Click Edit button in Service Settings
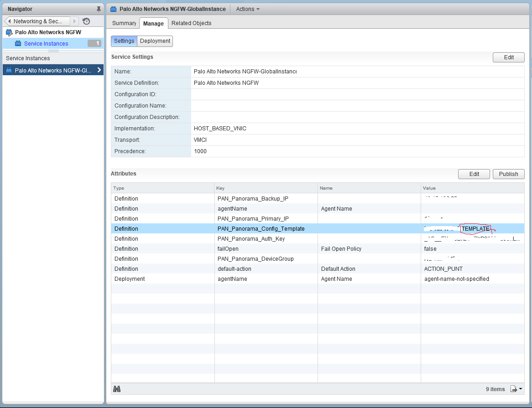This screenshot has height=408, width=532. pyautogui.click(x=508, y=57)
